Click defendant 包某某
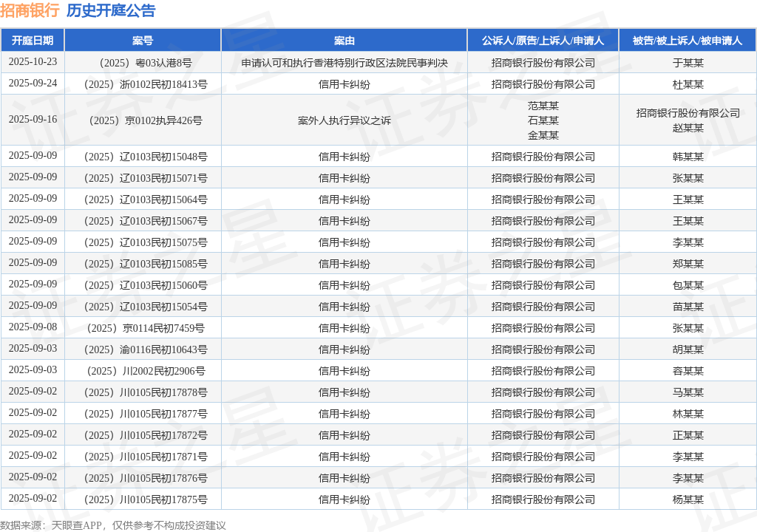 point(688,285)
